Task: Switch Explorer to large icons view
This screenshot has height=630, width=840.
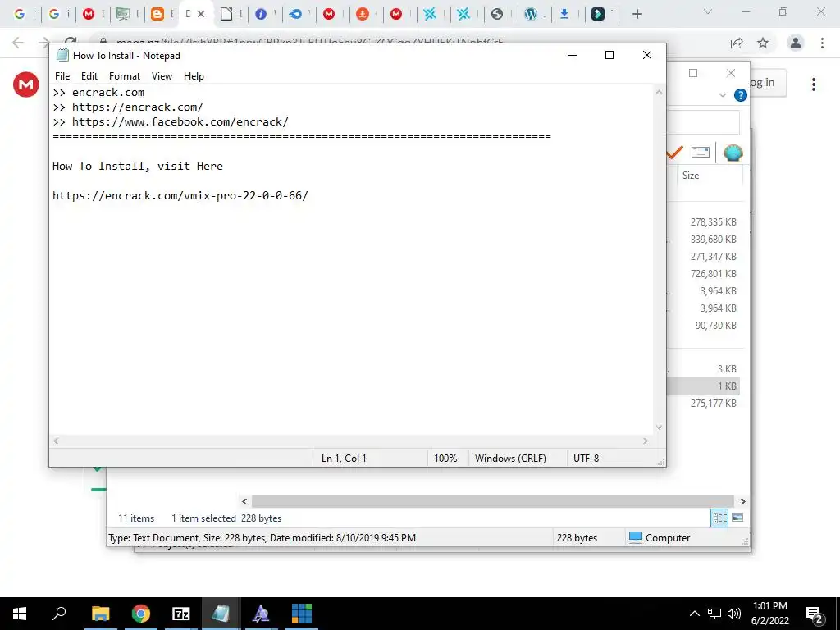Action: (737, 518)
